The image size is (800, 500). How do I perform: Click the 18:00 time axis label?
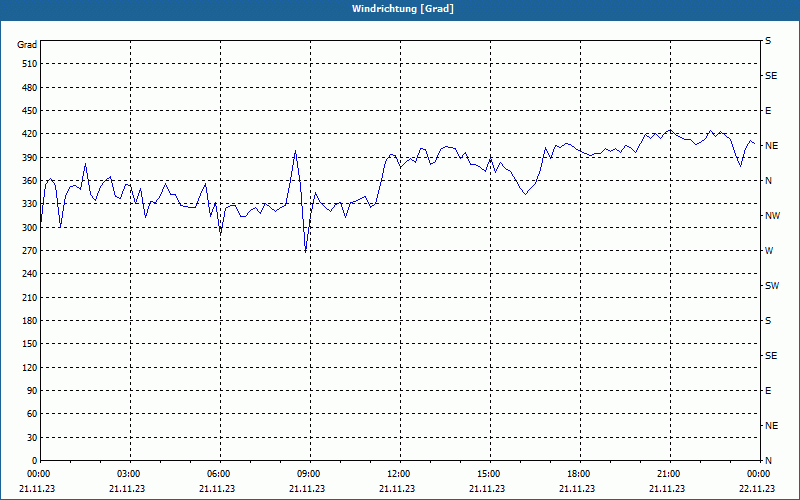pyautogui.click(x=580, y=474)
